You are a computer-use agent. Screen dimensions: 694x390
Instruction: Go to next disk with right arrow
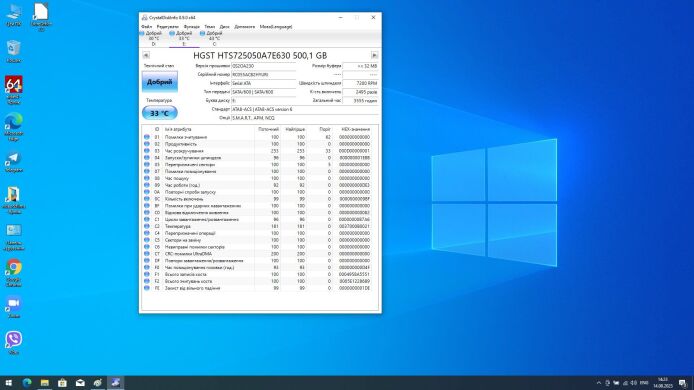(374, 55)
